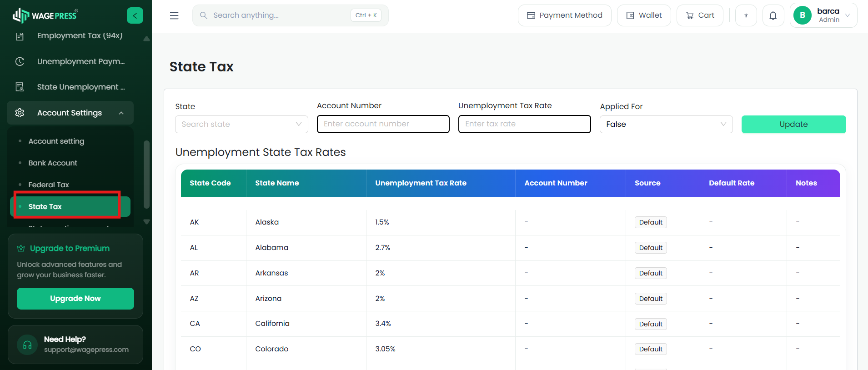The image size is (868, 370).
Task: Click the WagePress logo
Action: (45, 15)
